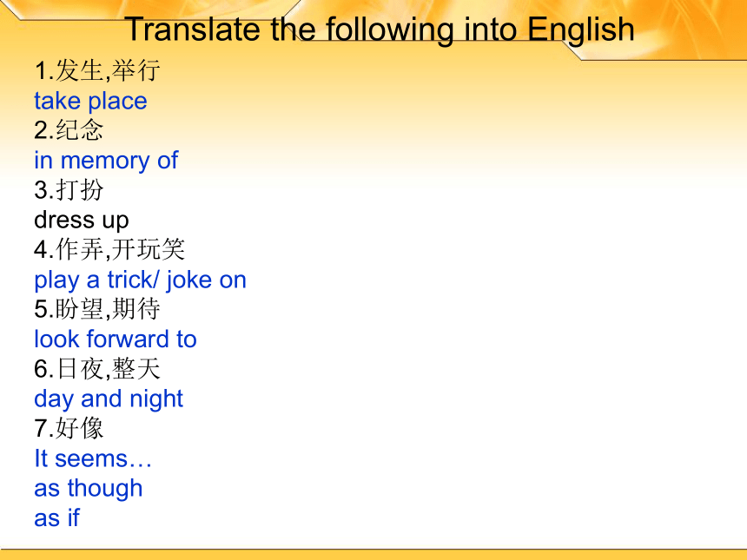
Task: Select the prompt '4.作弄,开玩笑'
Action: (109, 249)
